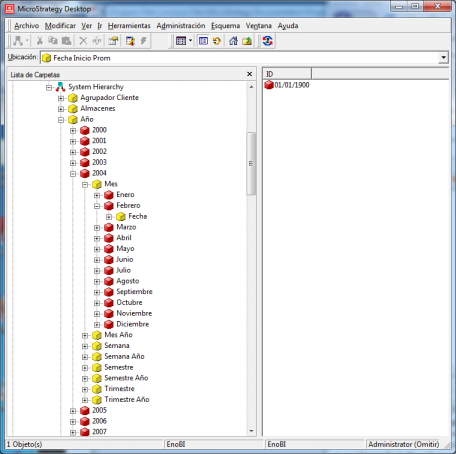Screen dimensions: 456x454
Task: Expand the Enero node
Action: coord(97,195)
